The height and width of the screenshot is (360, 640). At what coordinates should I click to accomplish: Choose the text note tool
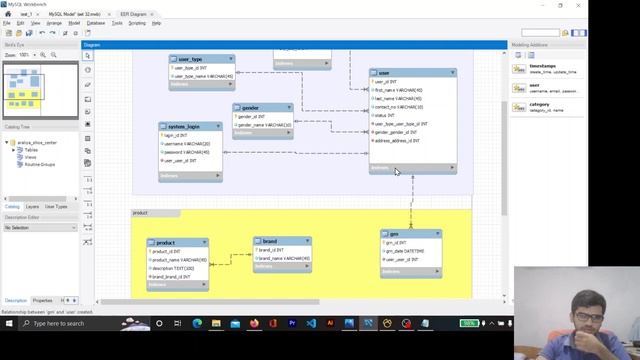pyautogui.click(x=88, y=112)
